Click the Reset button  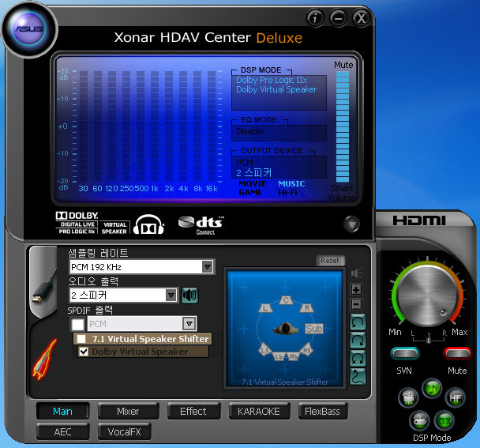(330, 261)
